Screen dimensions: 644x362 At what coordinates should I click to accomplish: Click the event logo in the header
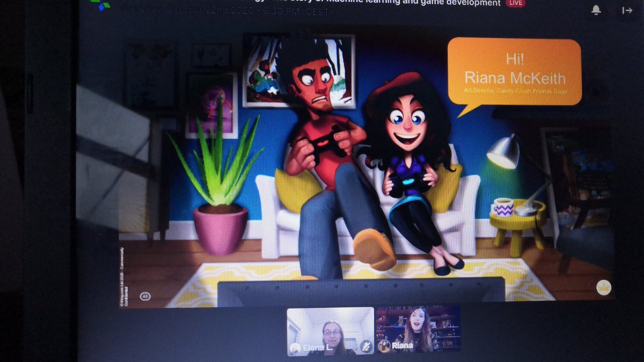pos(100,4)
